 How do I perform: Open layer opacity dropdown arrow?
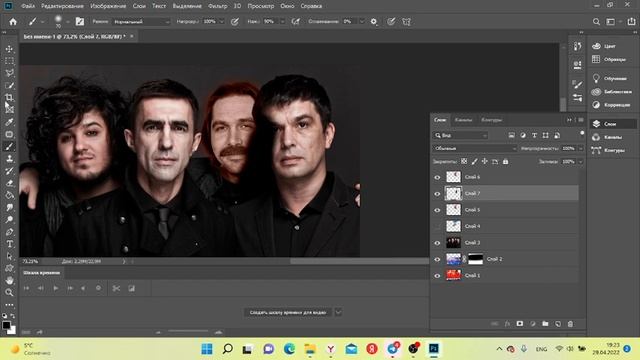click(581, 149)
